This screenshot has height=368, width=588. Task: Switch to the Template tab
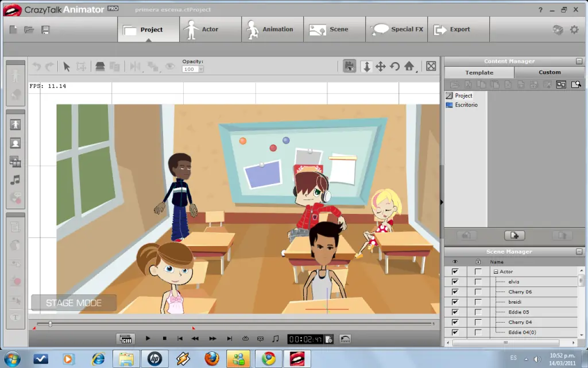[x=479, y=72]
